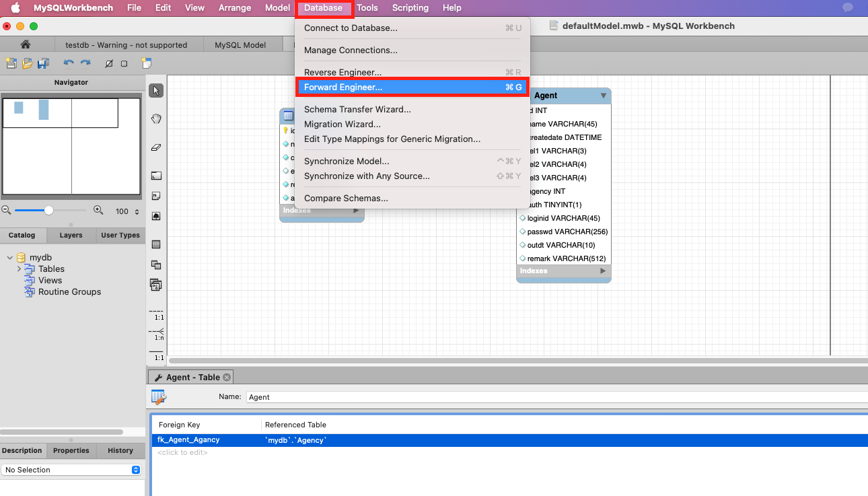Select the eraser tool
Image resolution: width=868 pixels, height=496 pixels.
coord(156,147)
